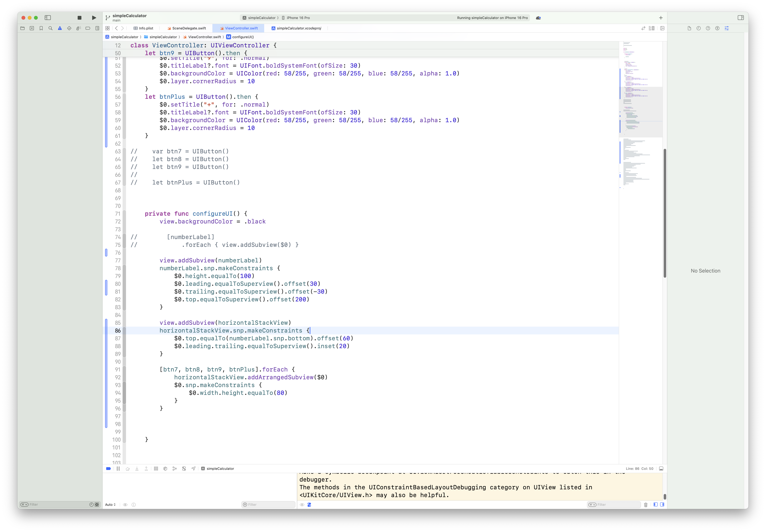Click the console Filter field
This screenshot has height=532, width=766.
(x=614, y=505)
